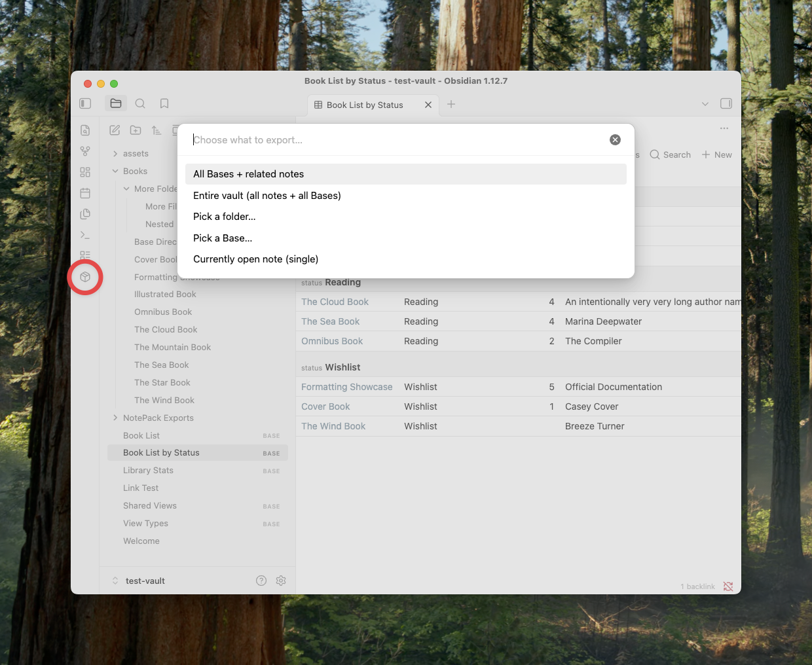The width and height of the screenshot is (812, 665).
Task: Expand the assets folder
Action: pyautogui.click(x=115, y=154)
